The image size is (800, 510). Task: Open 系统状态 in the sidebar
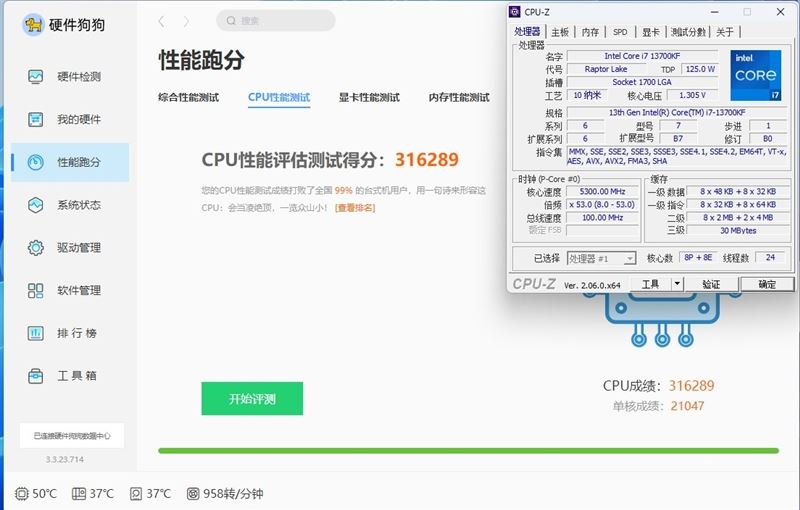pyautogui.click(x=69, y=205)
